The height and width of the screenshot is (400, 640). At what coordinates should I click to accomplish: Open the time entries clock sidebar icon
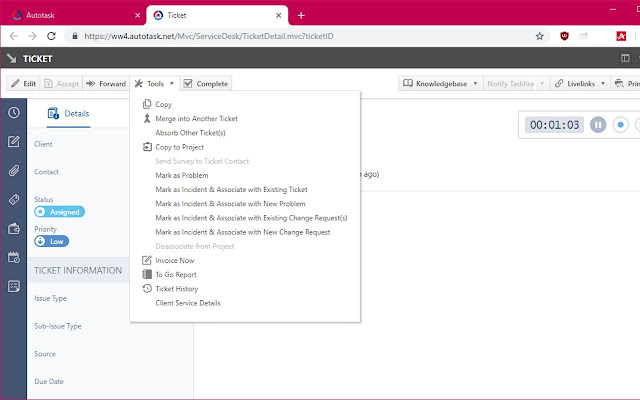14,113
